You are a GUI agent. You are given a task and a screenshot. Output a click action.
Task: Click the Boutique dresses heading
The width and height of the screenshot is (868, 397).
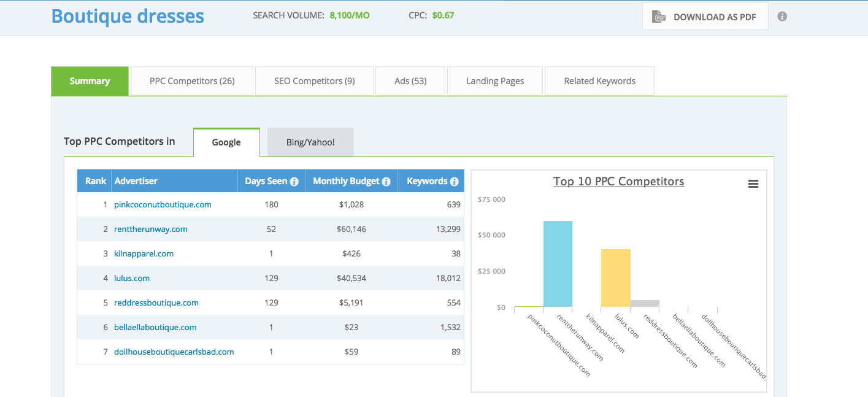click(x=128, y=16)
